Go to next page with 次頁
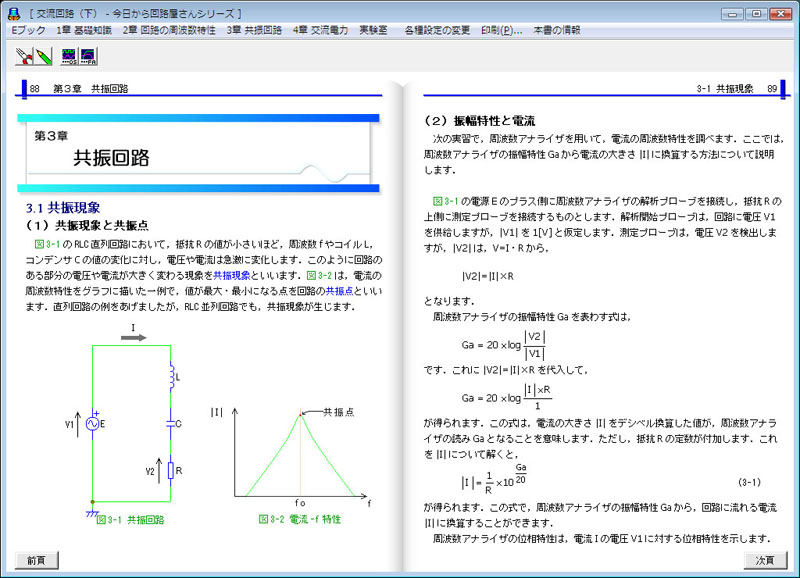This screenshot has width=800, height=578. (x=765, y=560)
